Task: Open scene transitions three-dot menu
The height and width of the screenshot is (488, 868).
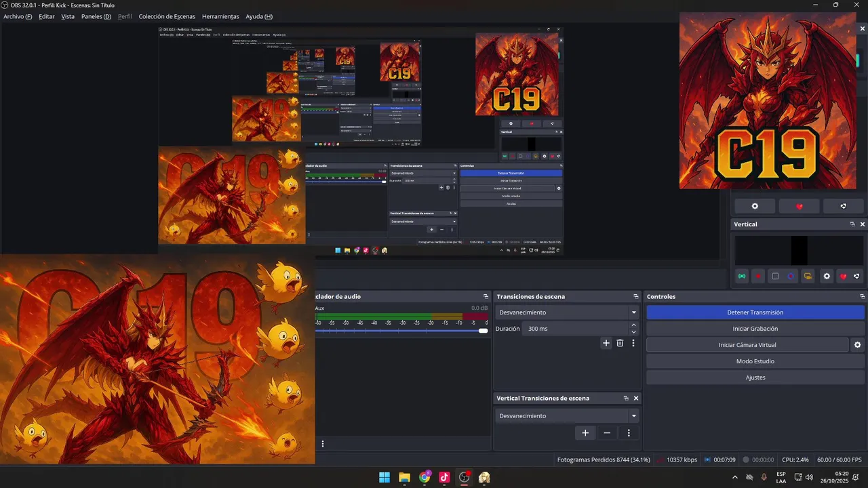Action: [x=633, y=343]
